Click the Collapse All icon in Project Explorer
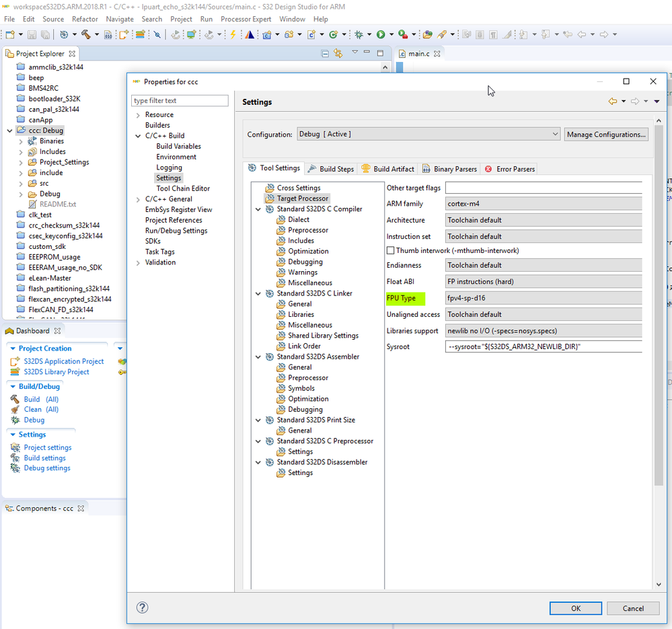Screen dimensions: 672x629 tap(325, 54)
